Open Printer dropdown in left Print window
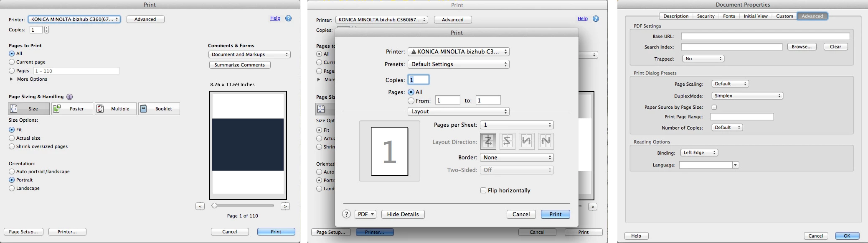Screen dimensions: 868x243 pyautogui.click(x=74, y=19)
